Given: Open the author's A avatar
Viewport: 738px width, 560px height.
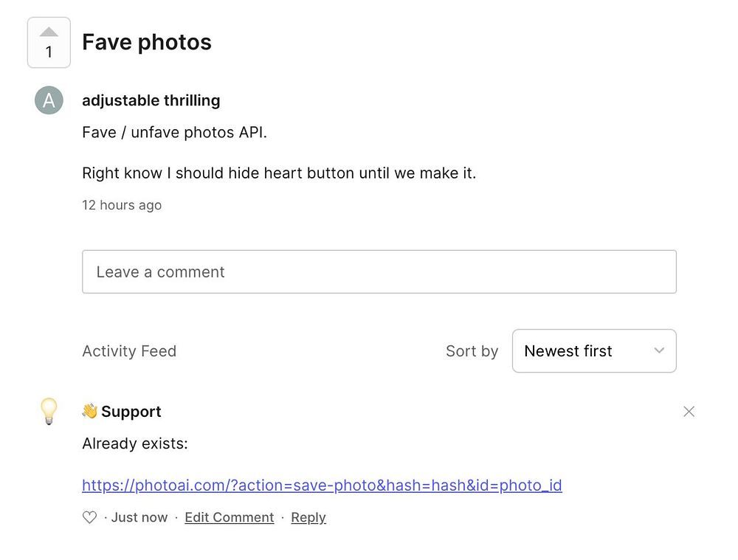Looking at the screenshot, I should (x=49, y=100).
